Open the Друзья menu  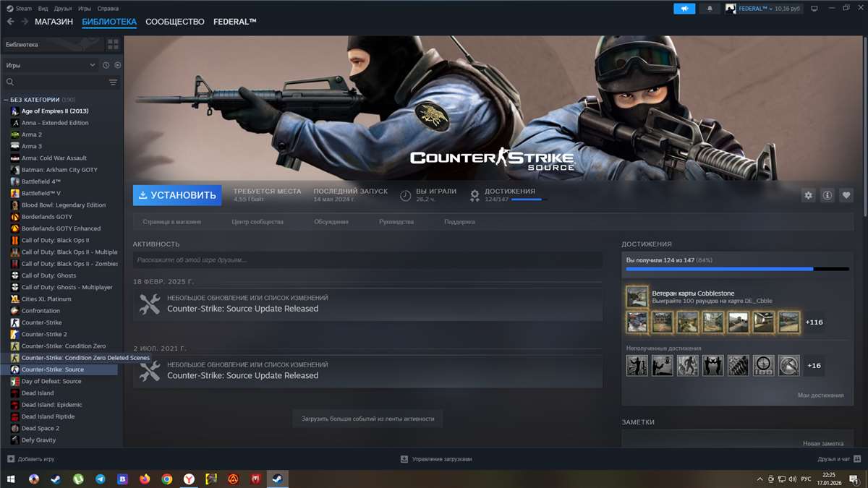click(63, 9)
